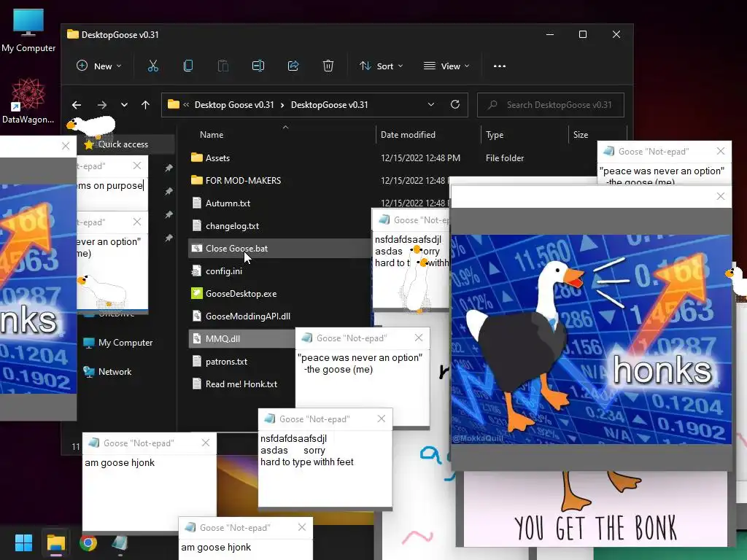The width and height of the screenshot is (747, 560).
Task: Open the New item dropdown
Action: pos(99,66)
